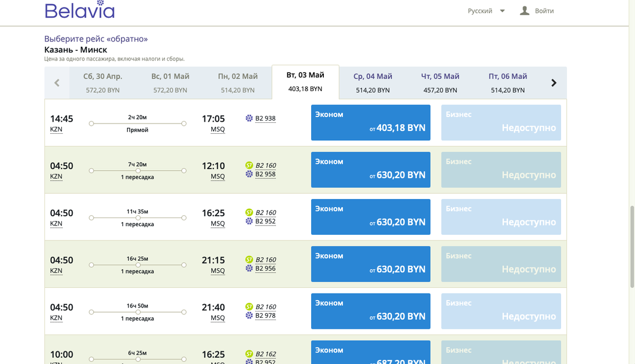
Task: Switch to Пн, 02 Май date tab
Action: [x=237, y=82]
